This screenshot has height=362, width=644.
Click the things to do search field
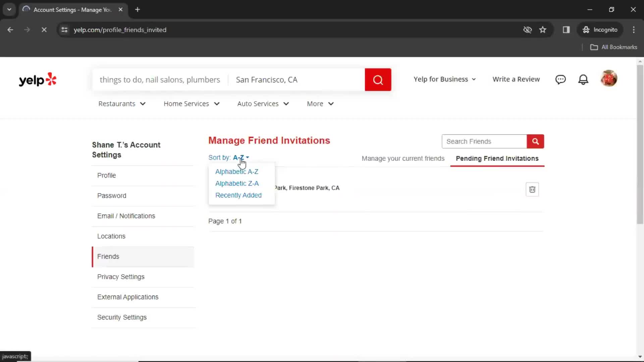pos(160,79)
